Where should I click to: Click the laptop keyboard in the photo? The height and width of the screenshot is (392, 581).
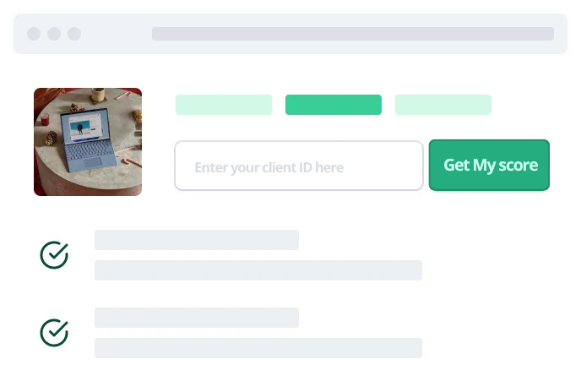click(x=89, y=152)
